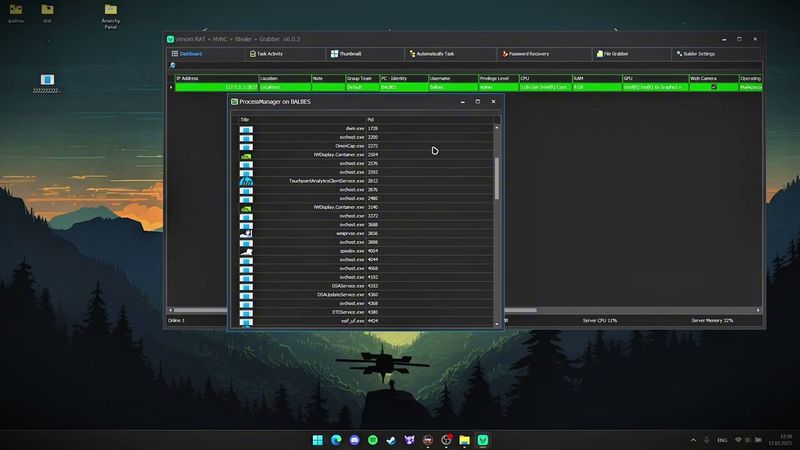Click the process list vertical scrollbar thumb
The width and height of the screenshot is (800, 450).
click(496, 179)
